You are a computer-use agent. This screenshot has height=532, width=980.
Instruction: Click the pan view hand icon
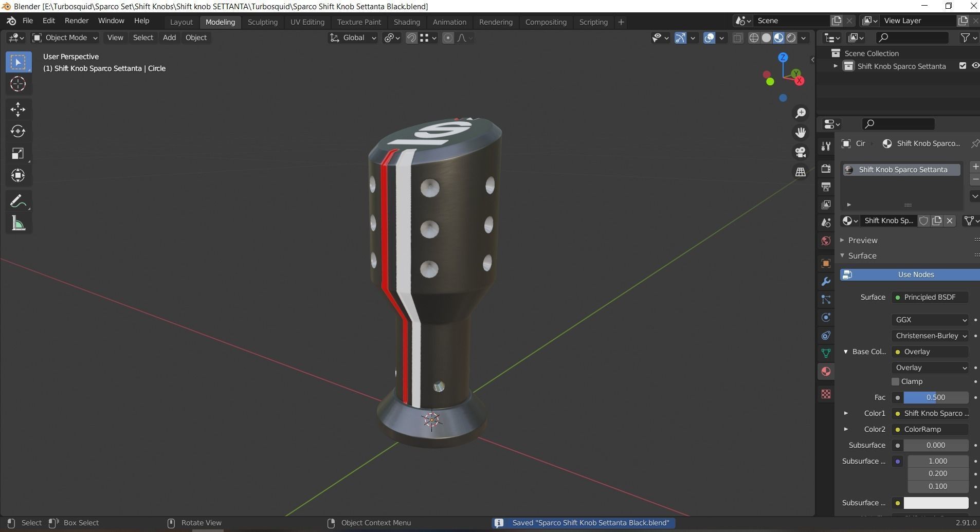pos(801,133)
